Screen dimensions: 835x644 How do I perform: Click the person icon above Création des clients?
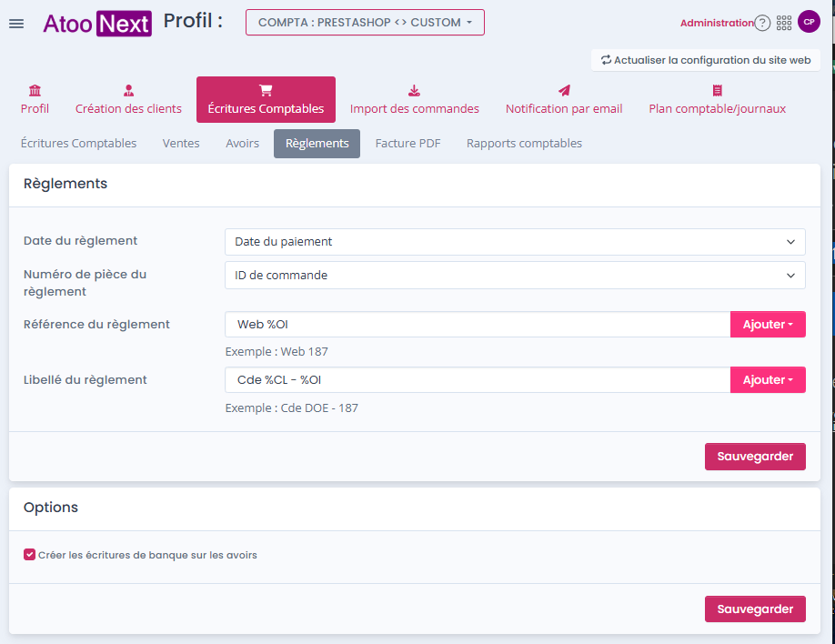point(128,90)
